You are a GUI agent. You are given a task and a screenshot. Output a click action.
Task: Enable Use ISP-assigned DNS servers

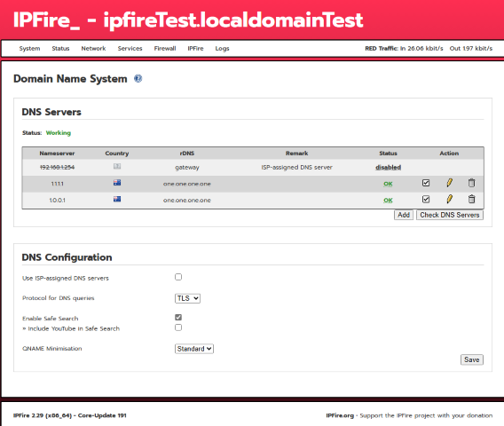[x=178, y=277]
